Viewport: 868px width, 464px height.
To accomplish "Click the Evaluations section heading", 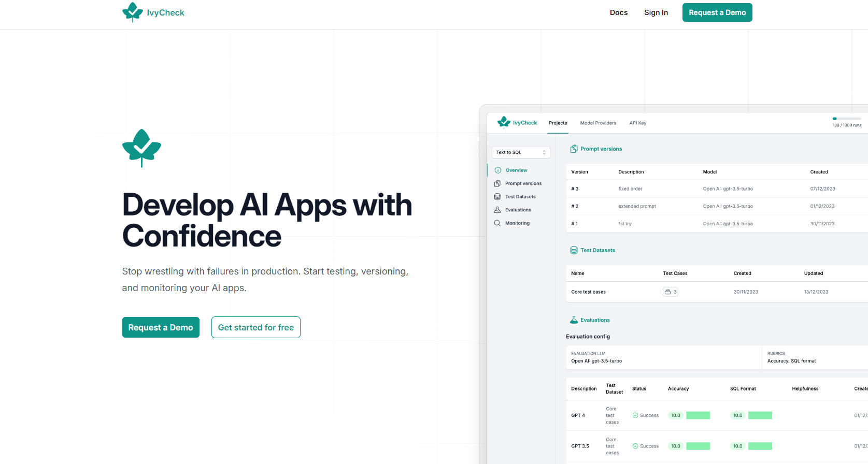I will [595, 320].
